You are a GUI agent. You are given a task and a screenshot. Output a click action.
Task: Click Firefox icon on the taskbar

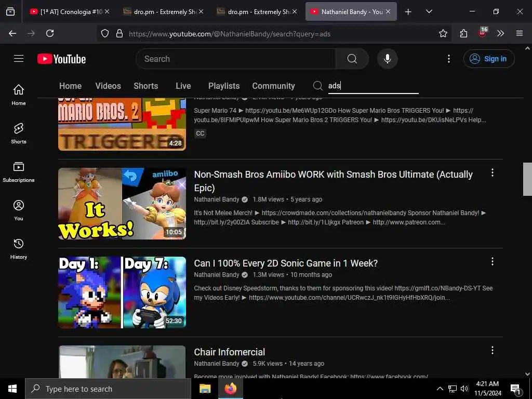click(x=230, y=389)
